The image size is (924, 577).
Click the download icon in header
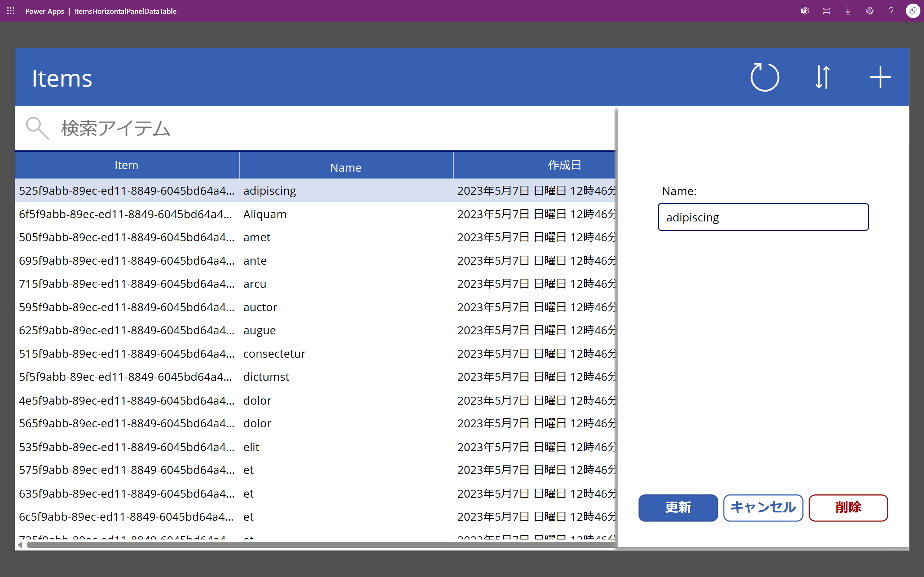click(x=848, y=11)
